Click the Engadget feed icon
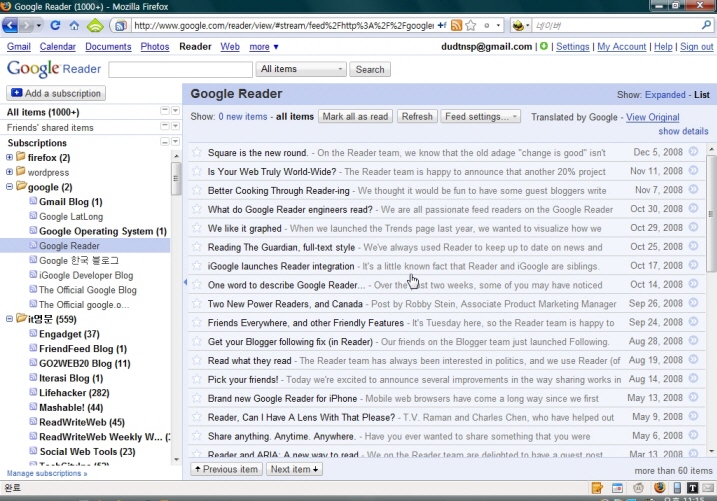Image resolution: width=717 pixels, height=501 pixels. point(33,333)
